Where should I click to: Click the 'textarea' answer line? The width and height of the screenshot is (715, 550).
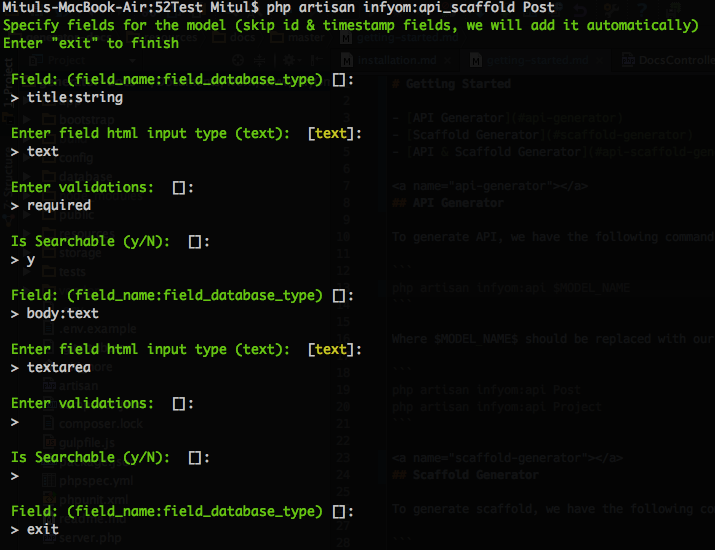click(51, 368)
